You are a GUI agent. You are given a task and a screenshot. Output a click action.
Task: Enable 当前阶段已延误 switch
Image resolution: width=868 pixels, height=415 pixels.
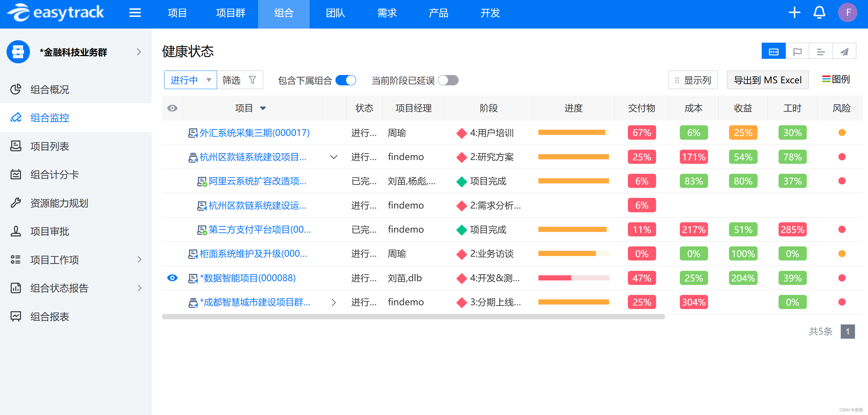[x=448, y=80]
